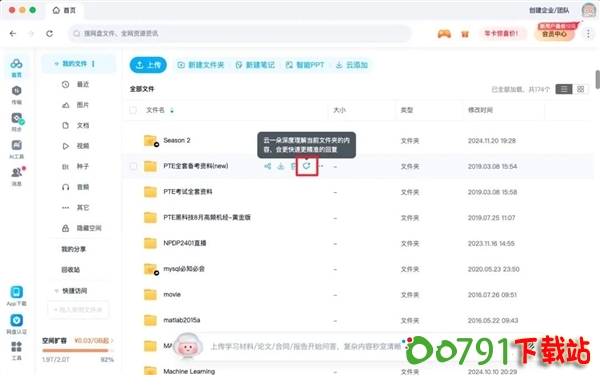Click the 年卡惊喜价 promo button
The width and height of the screenshot is (600, 375).
(x=501, y=34)
